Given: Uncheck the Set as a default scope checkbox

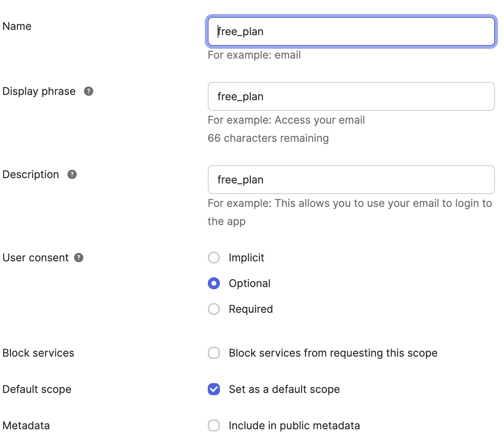Looking at the screenshot, I should [x=214, y=389].
